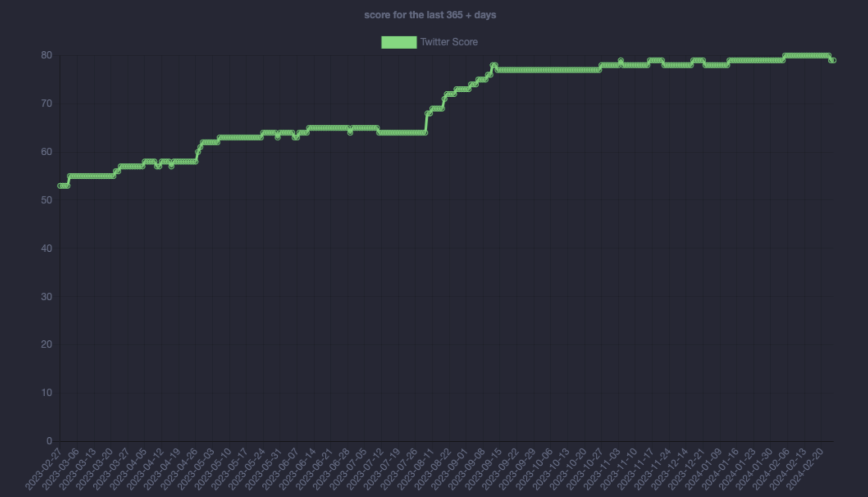This screenshot has height=497, width=868.
Task: Click the x-axis date "2023-02-27"
Action: [43, 469]
